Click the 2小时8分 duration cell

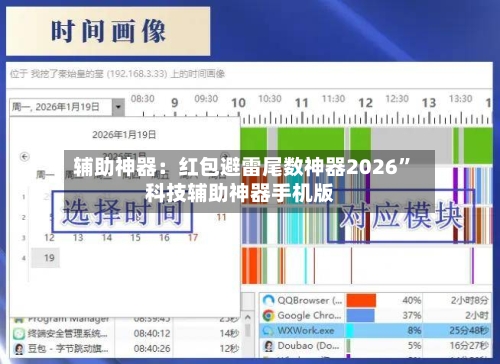469,300
